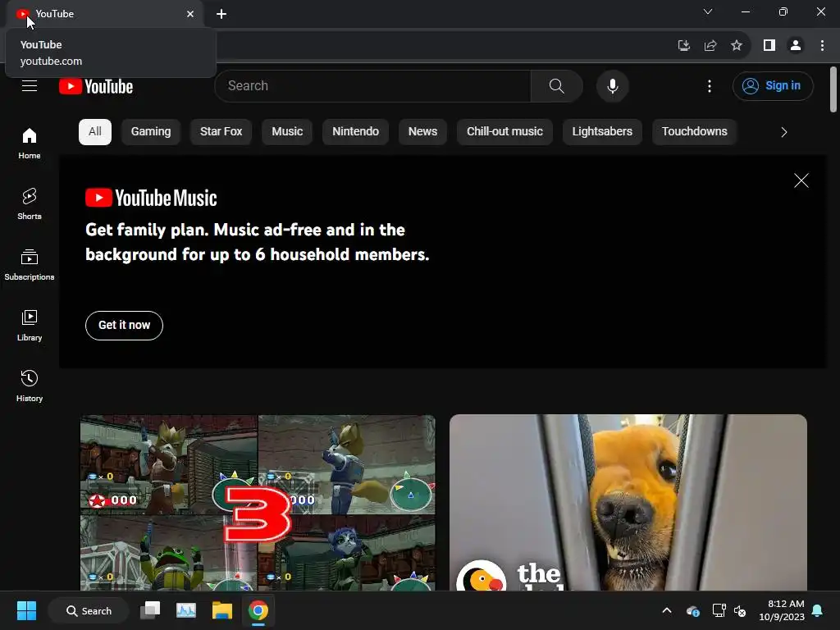
Task: Focus the YouTube search field
Action: (373, 85)
